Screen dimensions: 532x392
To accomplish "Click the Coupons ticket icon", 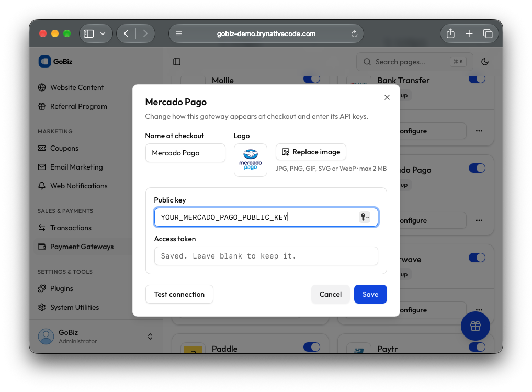I will pyautogui.click(x=42, y=148).
